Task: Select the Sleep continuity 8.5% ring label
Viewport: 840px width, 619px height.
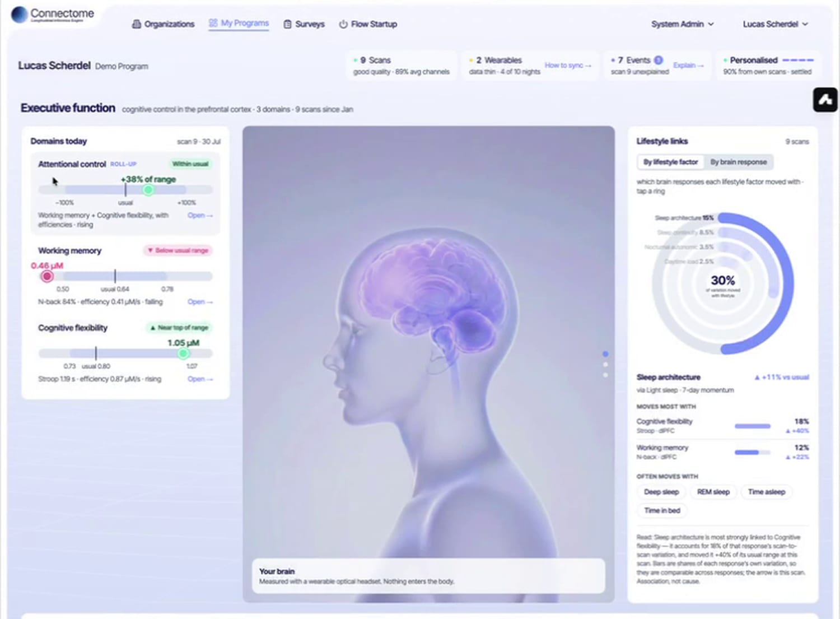Action: coord(685,232)
